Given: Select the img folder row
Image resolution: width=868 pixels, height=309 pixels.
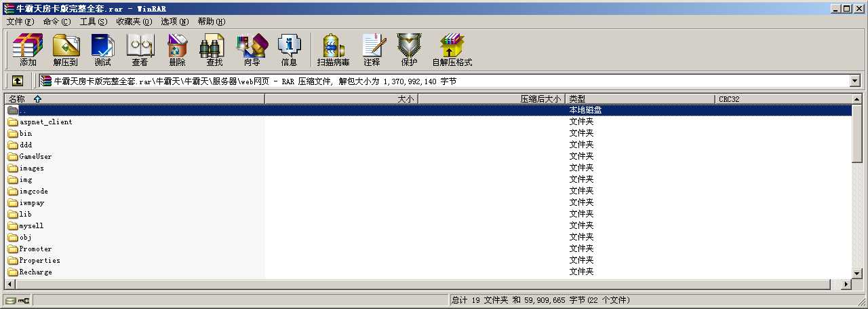Looking at the screenshot, I should pyautogui.click(x=428, y=180).
